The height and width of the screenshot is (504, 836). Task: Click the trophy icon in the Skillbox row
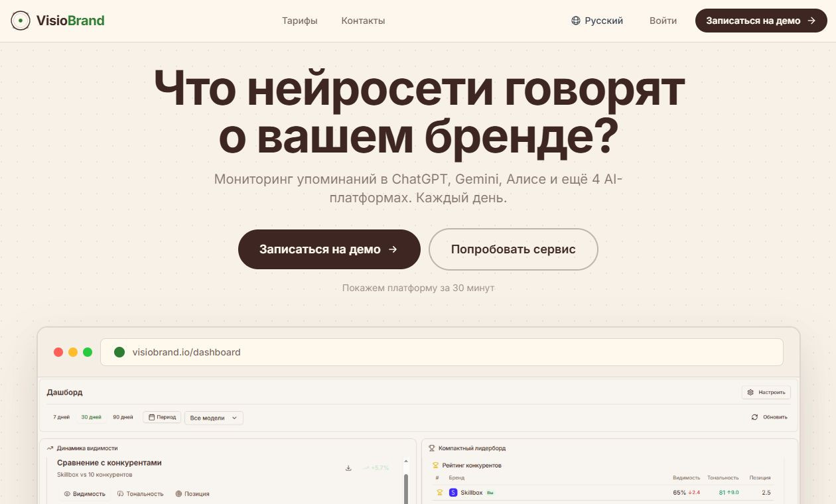click(439, 493)
